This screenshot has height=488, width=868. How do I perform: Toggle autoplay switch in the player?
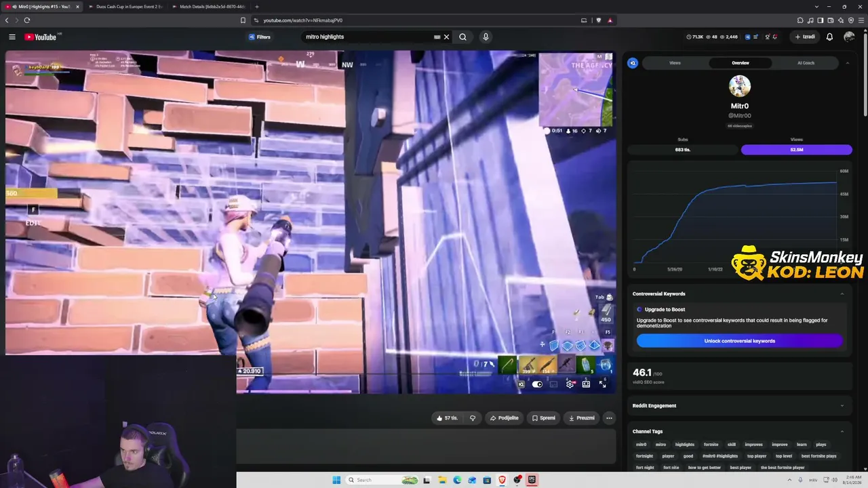537,384
